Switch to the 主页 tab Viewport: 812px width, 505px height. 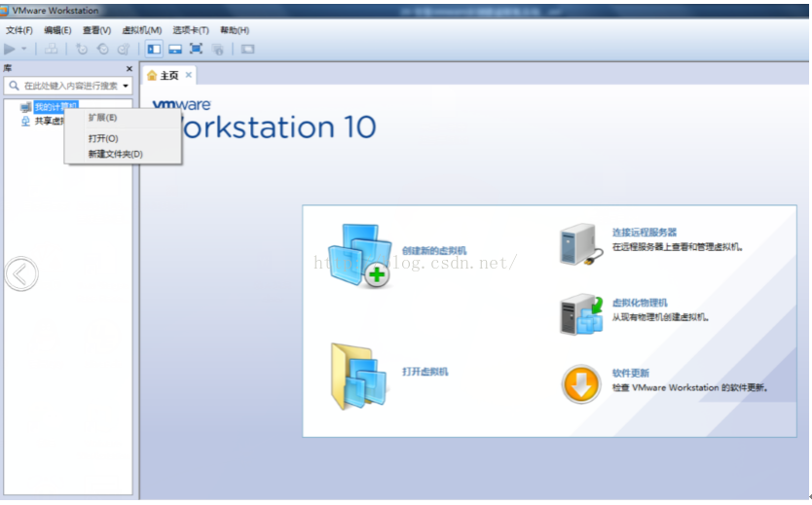point(168,76)
